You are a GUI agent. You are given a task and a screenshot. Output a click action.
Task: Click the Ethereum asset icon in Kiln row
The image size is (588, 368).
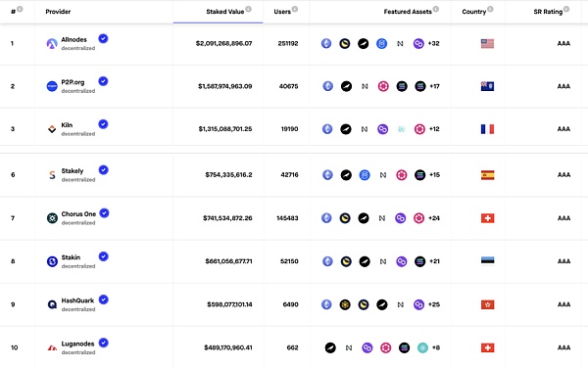327,129
